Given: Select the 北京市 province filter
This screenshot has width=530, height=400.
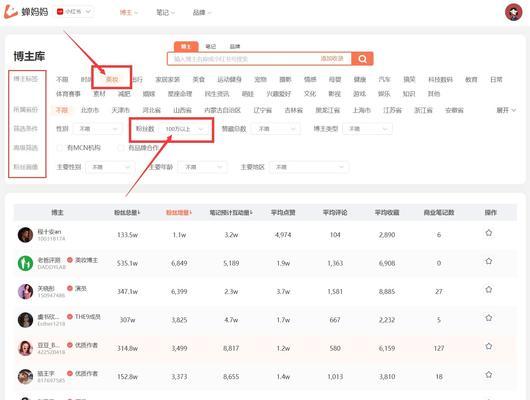Looking at the screenshot, I should (x=90, y=110).
